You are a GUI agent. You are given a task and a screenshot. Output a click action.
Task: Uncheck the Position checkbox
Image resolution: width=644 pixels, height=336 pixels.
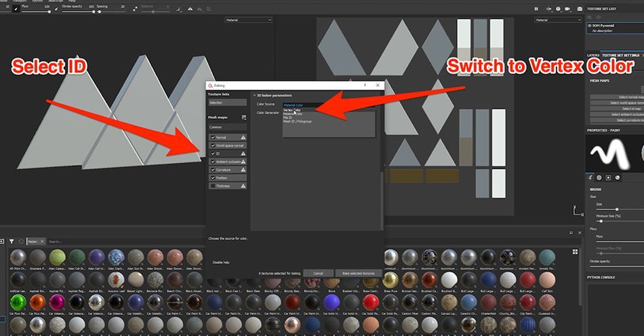pos(213,178)
